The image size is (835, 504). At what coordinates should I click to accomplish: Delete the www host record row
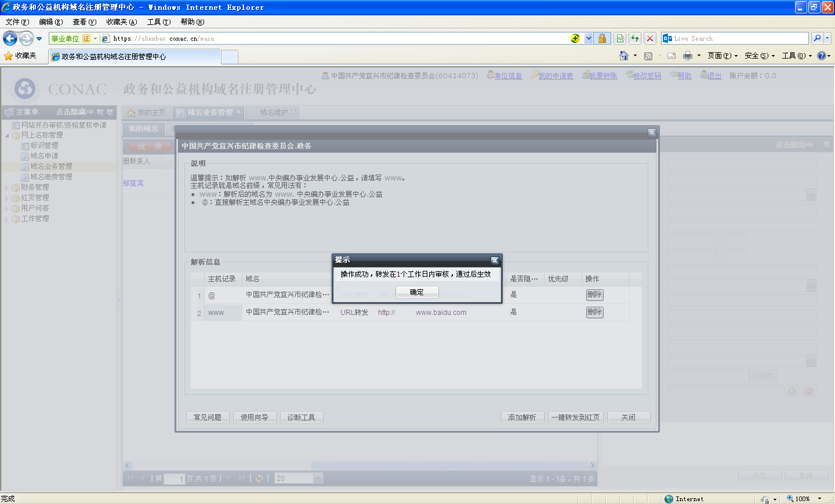tap(594, 312)
